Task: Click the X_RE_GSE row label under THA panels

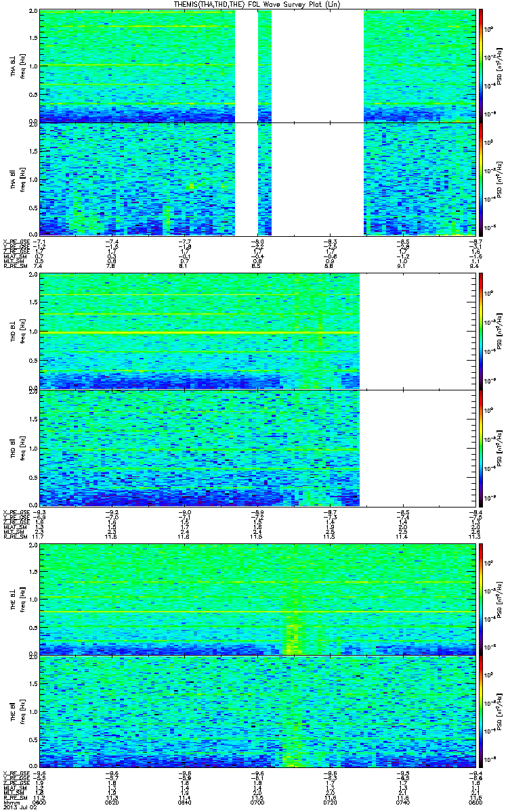Action: [x=15, y=241]
